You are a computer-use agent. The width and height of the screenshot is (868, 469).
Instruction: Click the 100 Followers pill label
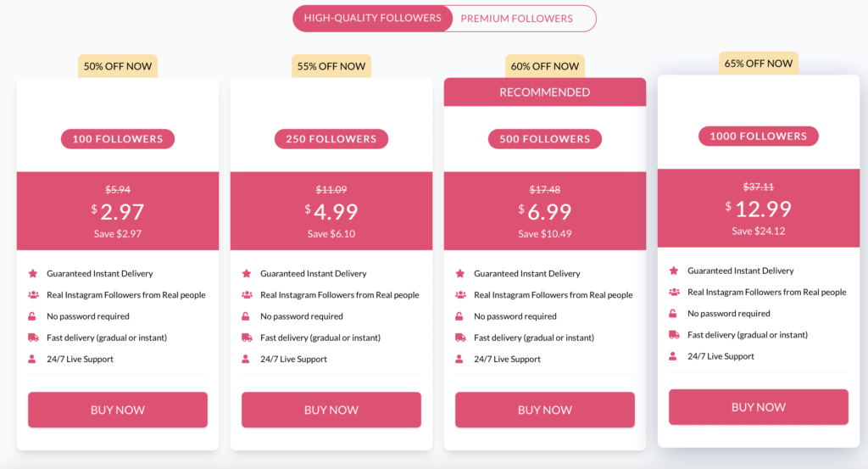pyautogui.click(x=118, y=139)
